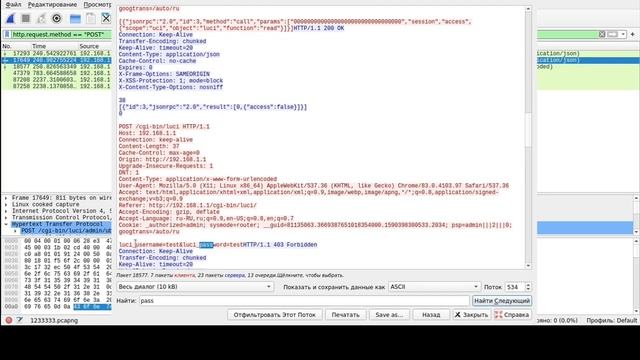Open the display filter history dropdown
640x360 pixels.
pyautogui.click(x=623, y=34)
